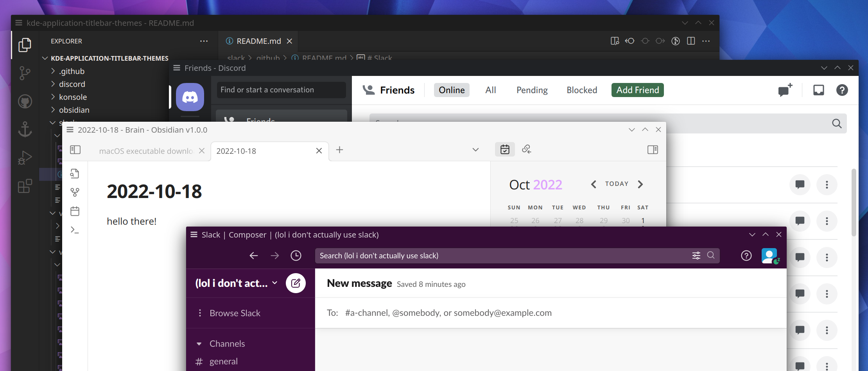868x371 pixels.
Task: Open Obsidian tab list dropdown chevron
Action: (475, 149)
